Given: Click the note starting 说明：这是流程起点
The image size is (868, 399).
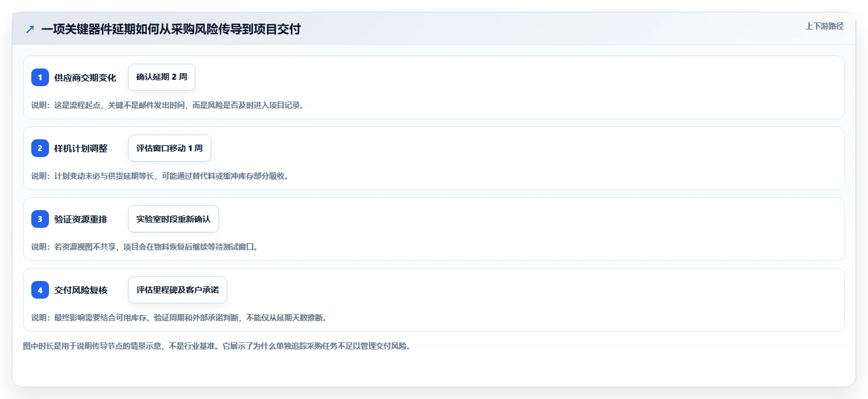Looking at the screenshot, I should pos(168,105).
